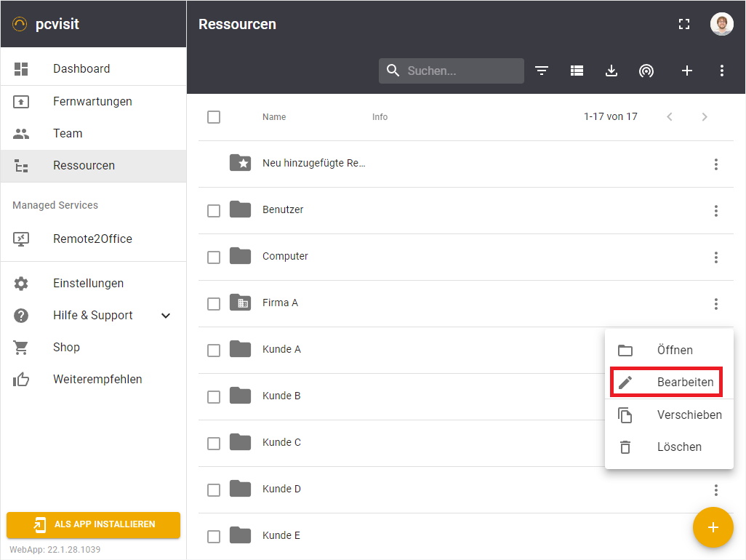Go to Fernwartungen in the sidebar

click(x=92, y=101)
